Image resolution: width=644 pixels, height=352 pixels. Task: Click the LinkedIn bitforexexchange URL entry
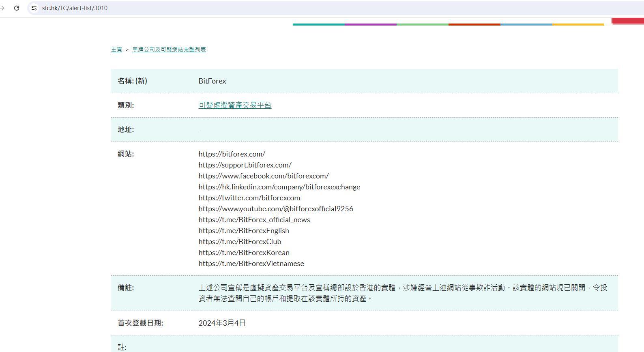click(x=279, y=187)
